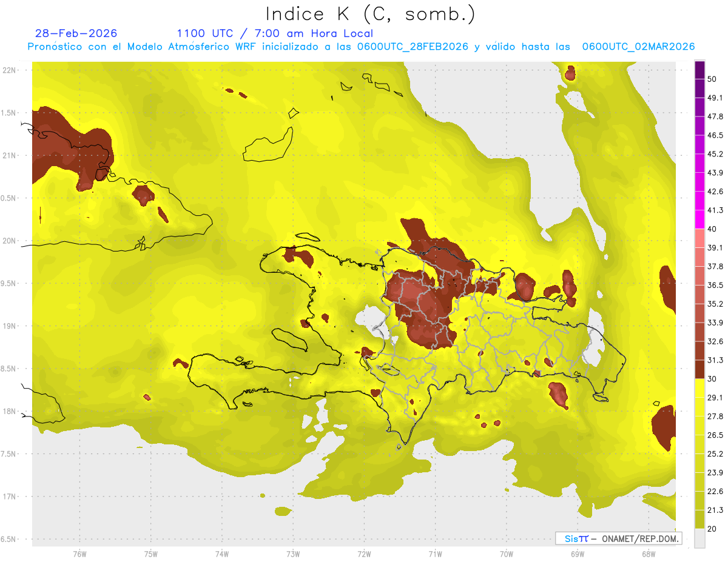728x562 pixels.
Task: Click the '18N' latitude axis label
Action: 9,412
